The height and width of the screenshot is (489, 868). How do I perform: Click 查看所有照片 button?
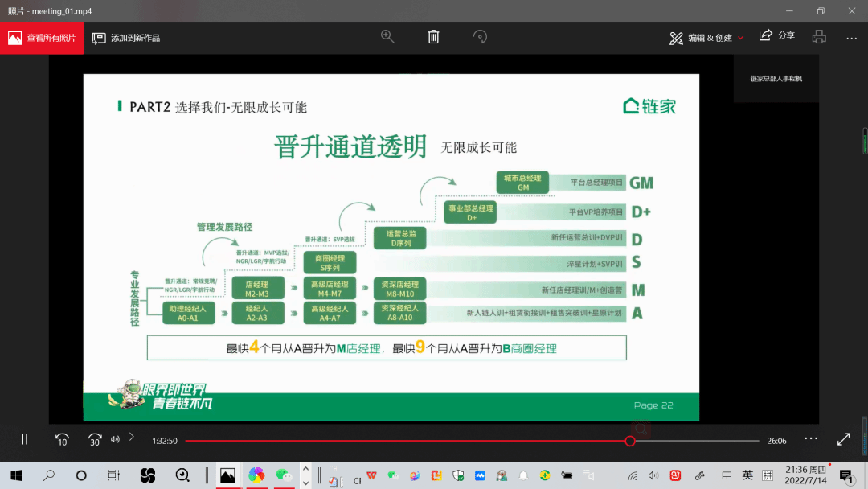click(x=42, y=38)
